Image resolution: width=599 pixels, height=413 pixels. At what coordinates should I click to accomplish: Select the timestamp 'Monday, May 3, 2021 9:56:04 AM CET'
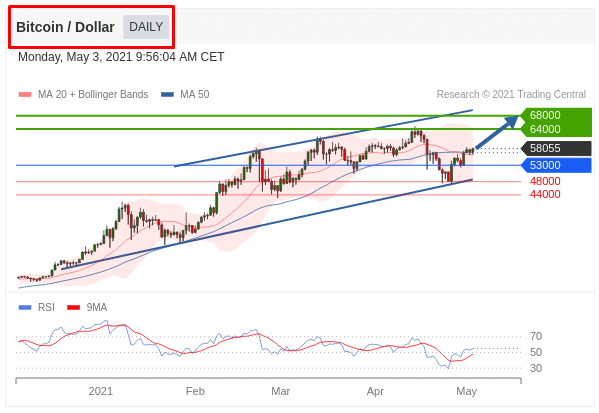[x=121, y=57]
